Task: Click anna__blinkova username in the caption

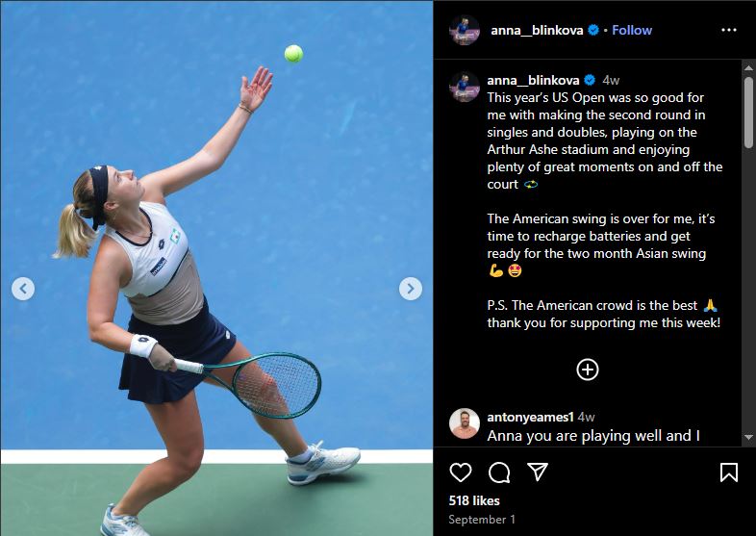Action: tap(533, 80)
